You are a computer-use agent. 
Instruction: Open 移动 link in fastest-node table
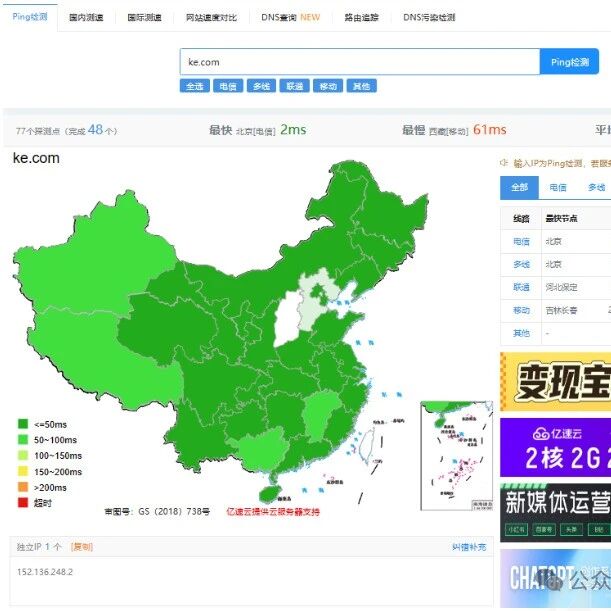point(521,311)
